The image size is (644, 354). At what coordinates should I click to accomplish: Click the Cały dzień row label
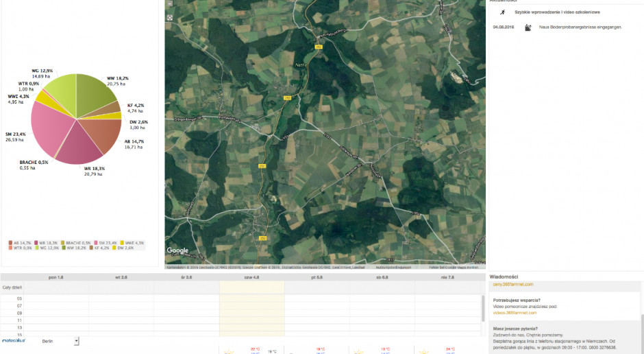pos(12,288)
